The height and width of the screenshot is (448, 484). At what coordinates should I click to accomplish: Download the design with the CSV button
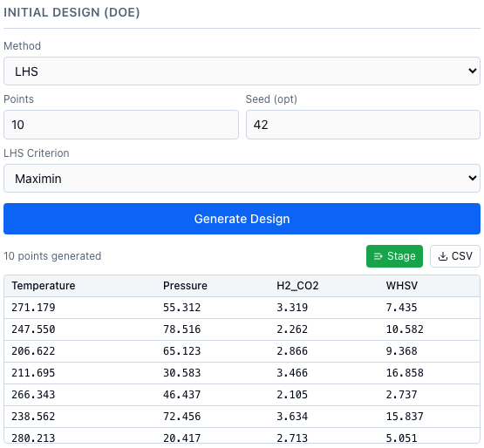coord(455,256)
